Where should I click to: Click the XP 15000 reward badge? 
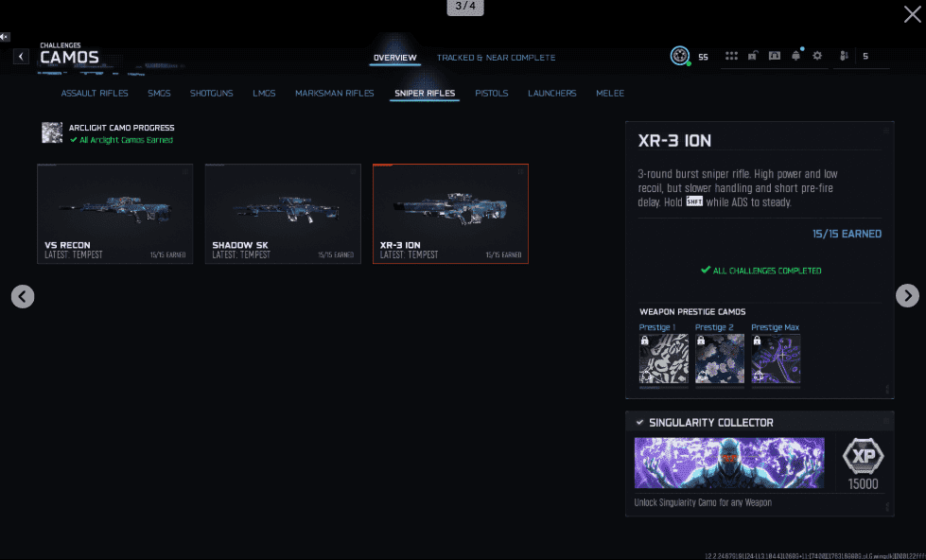862,462
